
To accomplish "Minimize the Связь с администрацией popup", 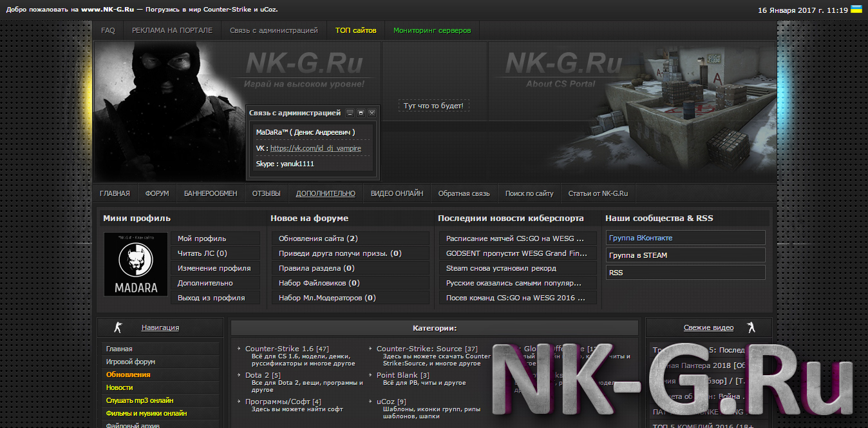I will [x=350, y=113].
